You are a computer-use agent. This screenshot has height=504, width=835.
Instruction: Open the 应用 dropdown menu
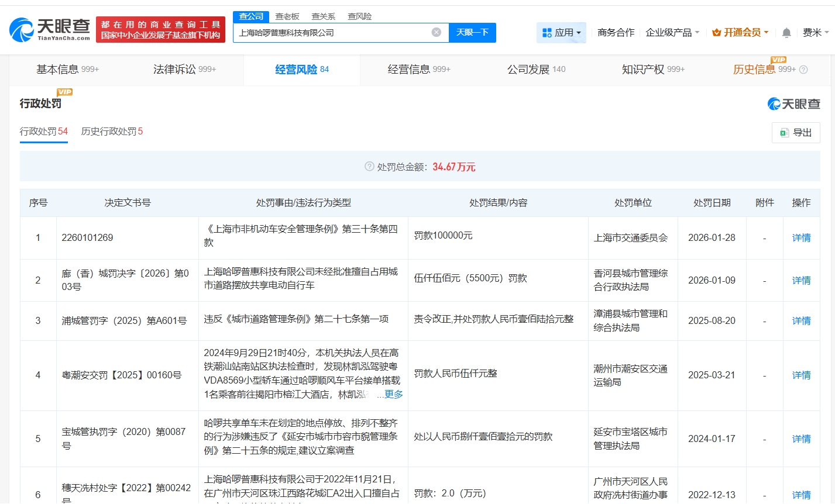[x=561, y=33]
